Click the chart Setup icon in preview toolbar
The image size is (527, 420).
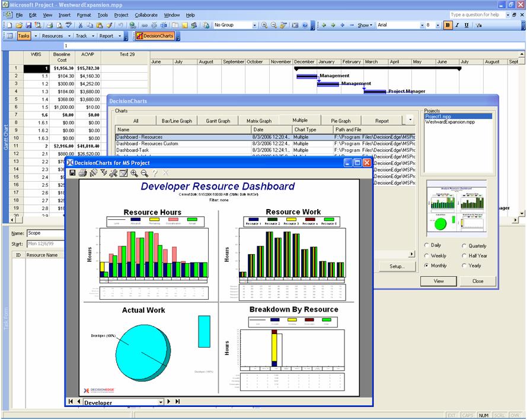[114, 173]
